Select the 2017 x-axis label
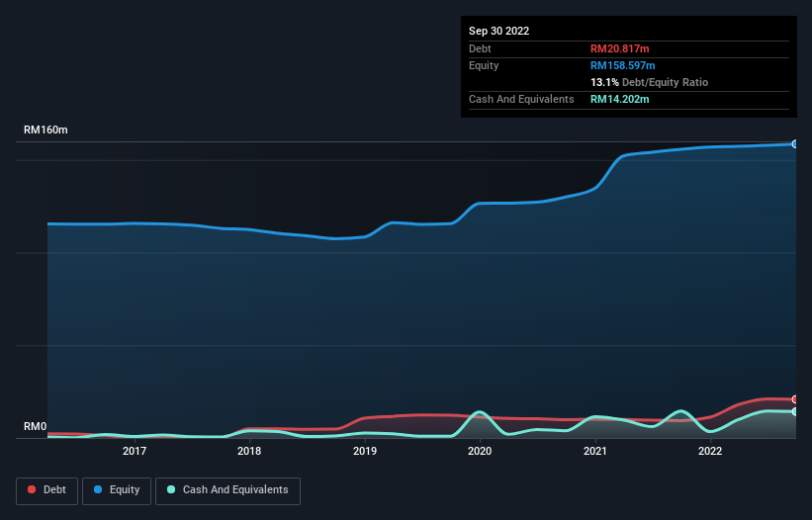812x520 pixels. point(135,451)
